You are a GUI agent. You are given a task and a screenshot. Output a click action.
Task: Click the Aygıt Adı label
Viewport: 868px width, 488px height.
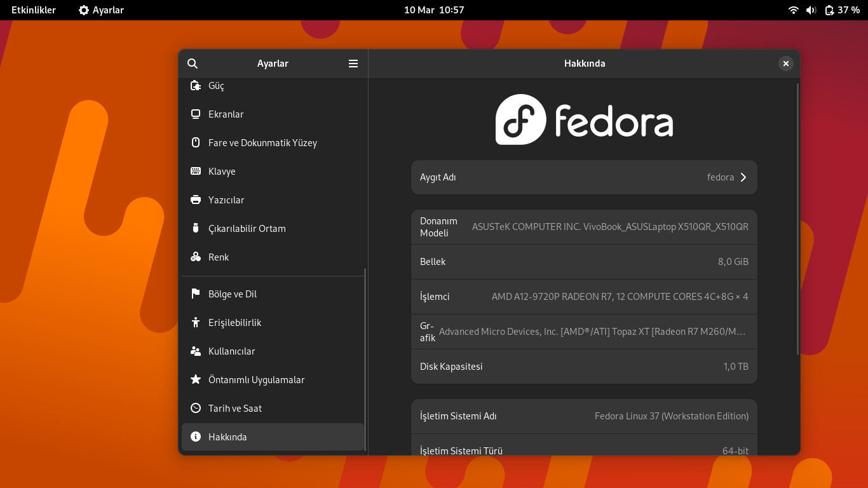pos(438,177)
